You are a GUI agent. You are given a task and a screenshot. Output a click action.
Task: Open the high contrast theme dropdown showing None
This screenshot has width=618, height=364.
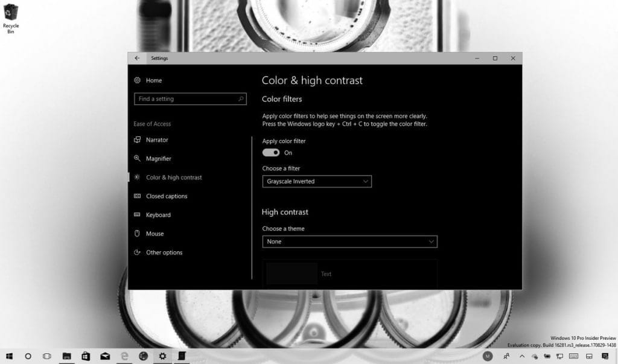[349, 241]
